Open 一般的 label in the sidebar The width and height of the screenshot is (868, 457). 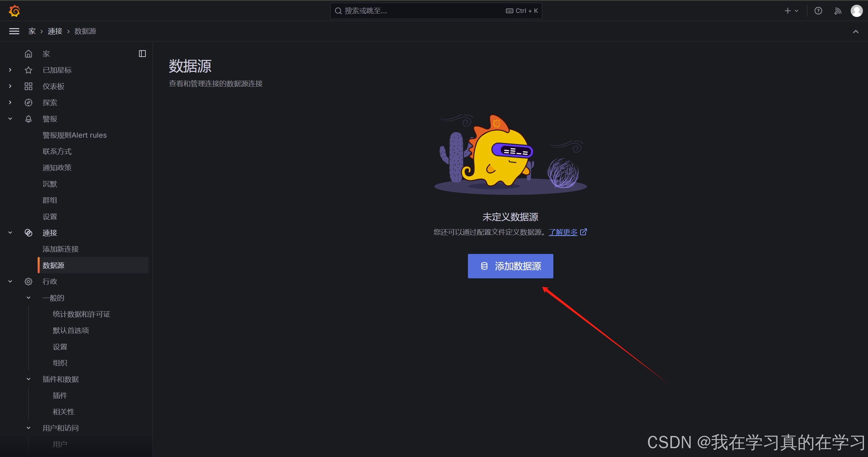click(x=53, y=298)
